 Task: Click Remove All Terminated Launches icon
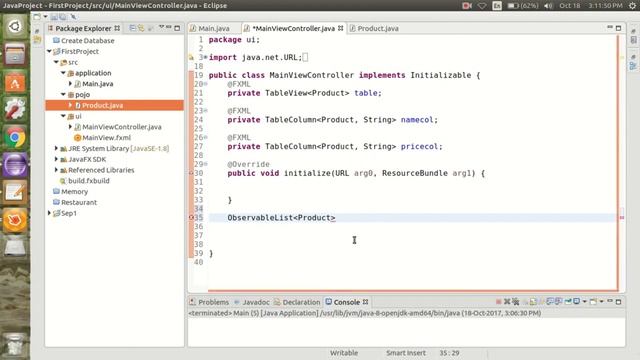click(516, 302)
